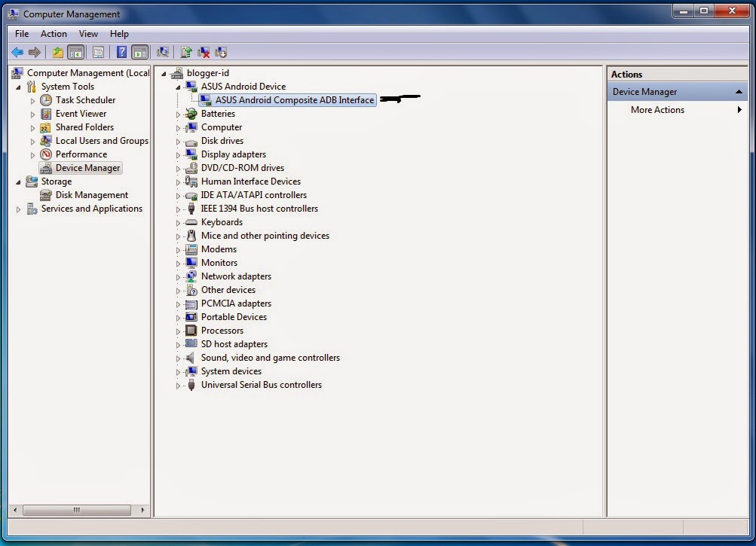Click the Event Viewer icon
The image size is (756, 546).
point(46,113)
